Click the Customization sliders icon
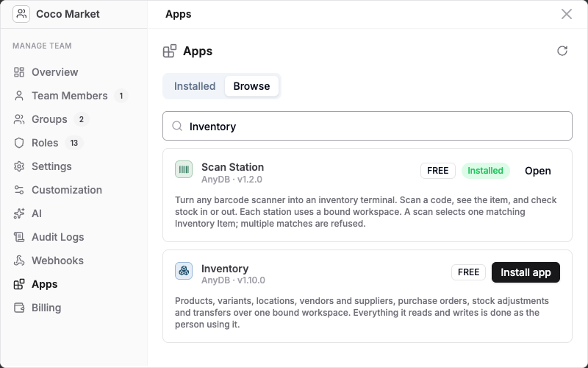Screen dimensions: 588x368 pyautogui.click(x=19, y=190)
